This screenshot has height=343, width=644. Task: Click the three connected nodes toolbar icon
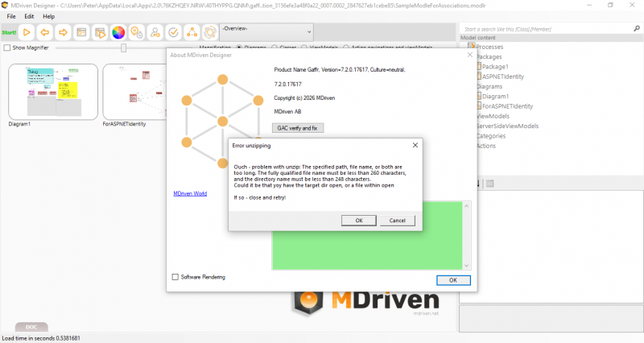click(192, 32)
